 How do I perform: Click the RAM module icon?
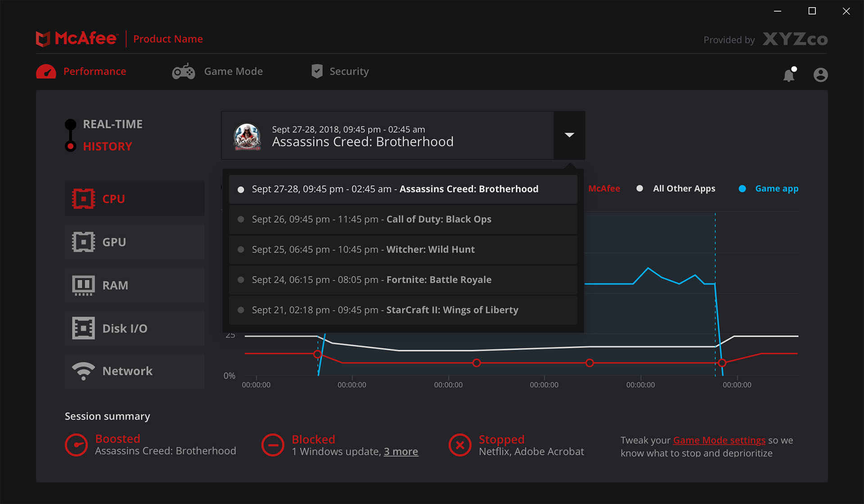(83, 285)
